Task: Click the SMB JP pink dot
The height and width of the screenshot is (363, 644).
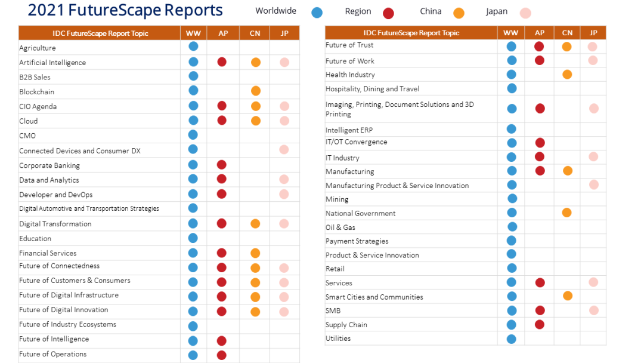Action: (593, 310)
